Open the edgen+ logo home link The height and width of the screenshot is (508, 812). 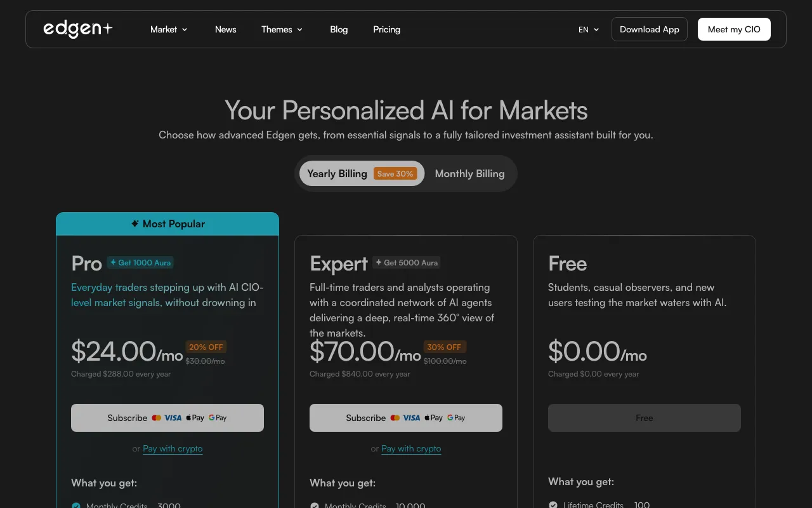tap(77, 29)
